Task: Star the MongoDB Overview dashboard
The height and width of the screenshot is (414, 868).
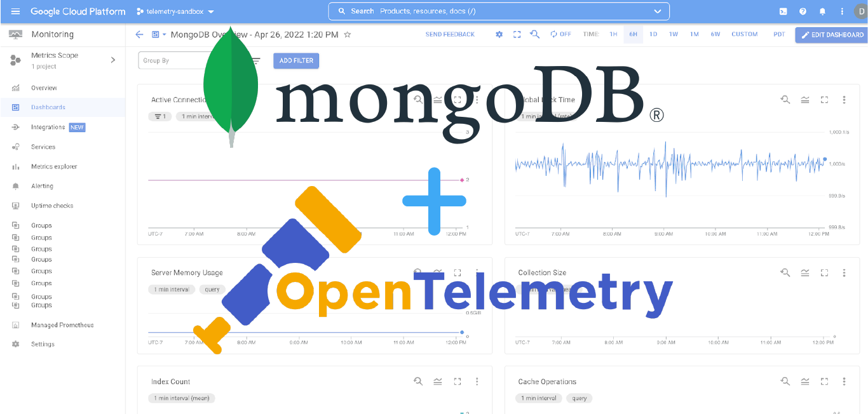Action: click(348, 35)
